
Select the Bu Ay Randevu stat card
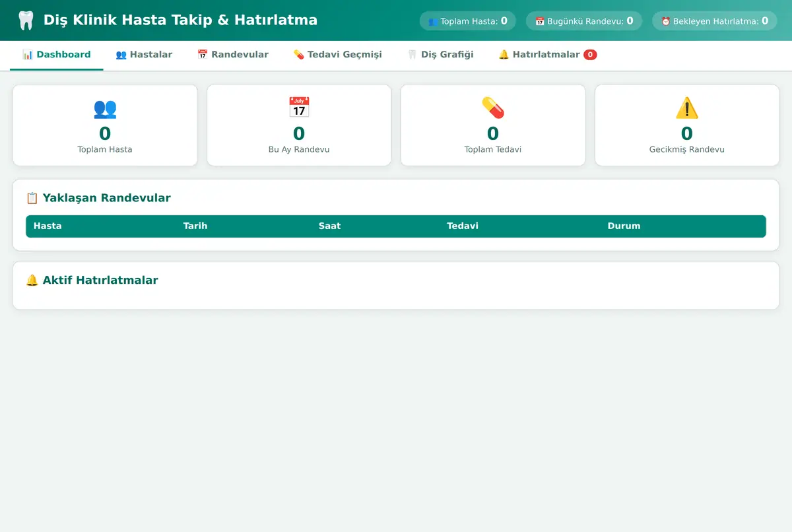[299, 125]
